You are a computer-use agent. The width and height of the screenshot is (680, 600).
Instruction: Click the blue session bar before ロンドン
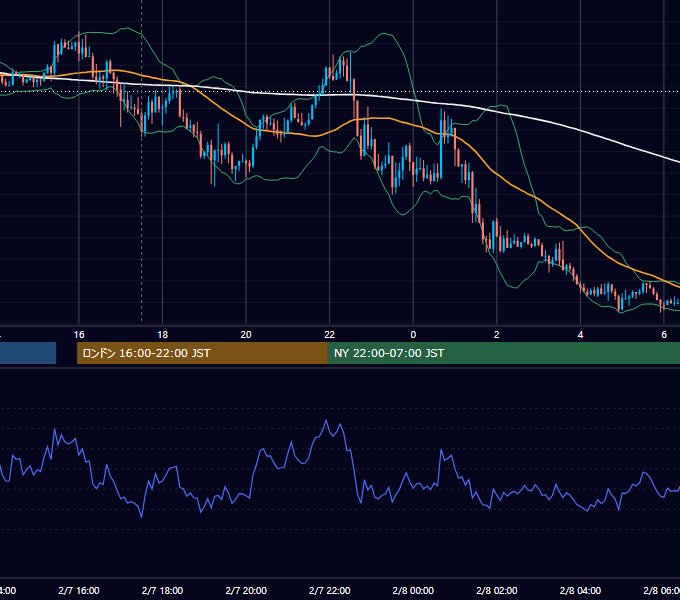pyautogui.click(x=28, y=353)
